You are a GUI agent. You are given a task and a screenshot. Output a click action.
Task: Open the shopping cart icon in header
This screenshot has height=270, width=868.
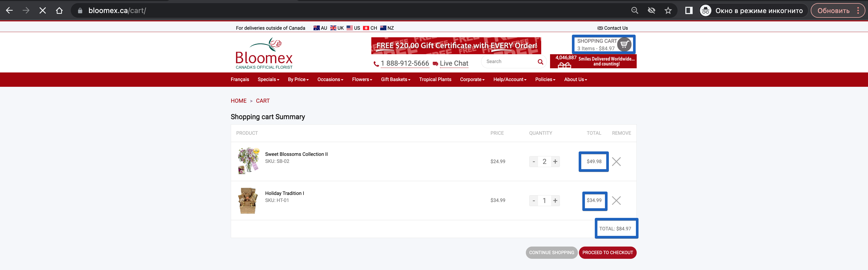(x=624, y=44)
